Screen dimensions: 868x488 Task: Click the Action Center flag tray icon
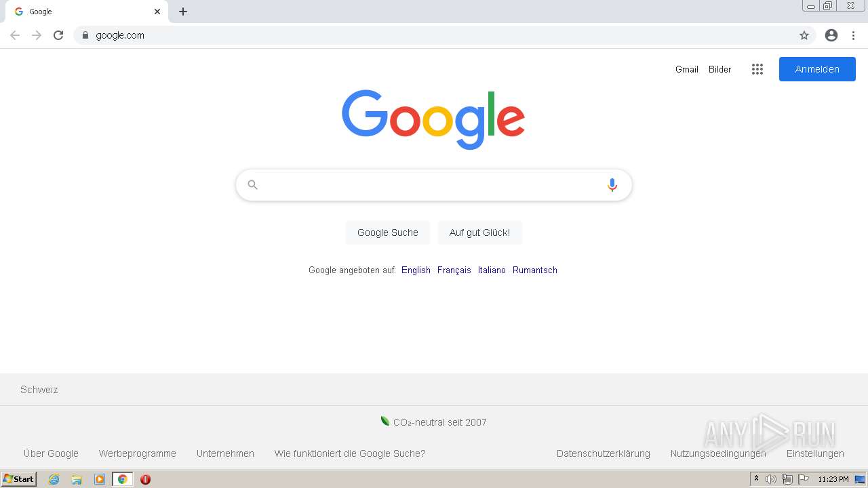pos(804,479)
